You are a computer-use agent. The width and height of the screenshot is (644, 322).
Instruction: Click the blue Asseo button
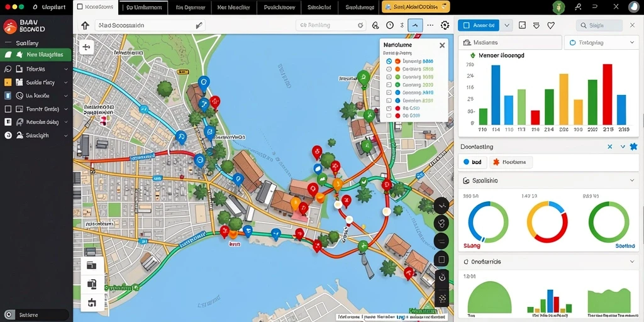479,25
